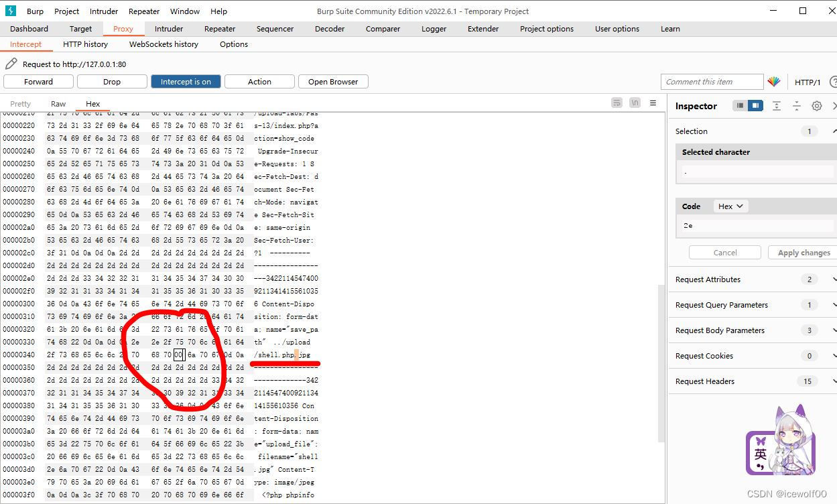Screen dimensions: 837x504
Task: Switch Inspector to left-docked layout
Action: click(x=740, y=106)
